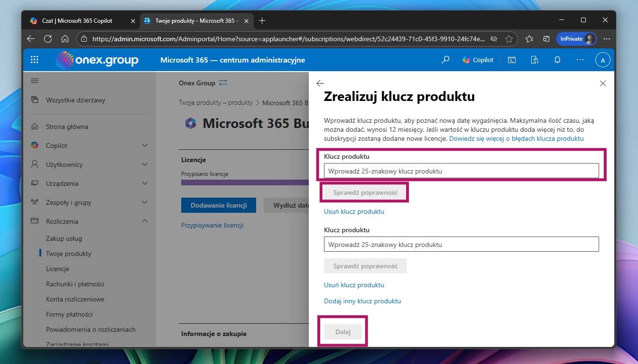Click the Dalej button

[343, 332]
